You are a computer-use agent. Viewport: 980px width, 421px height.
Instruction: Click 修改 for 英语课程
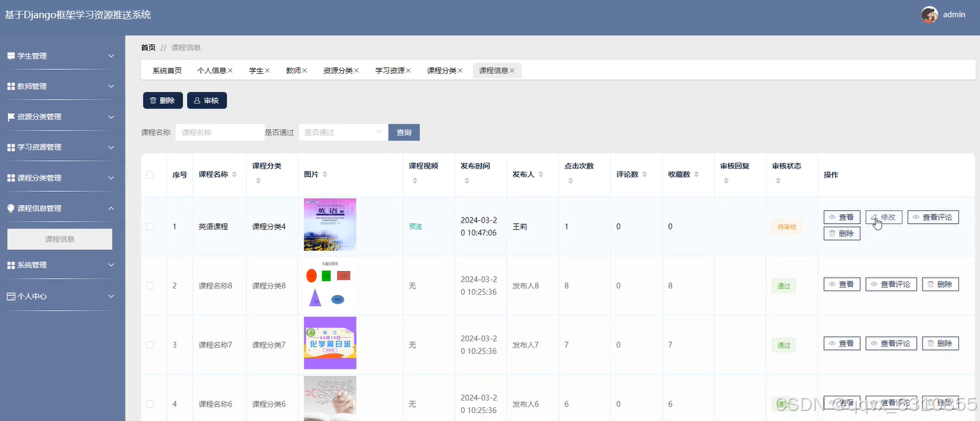[x=884, y=217]
